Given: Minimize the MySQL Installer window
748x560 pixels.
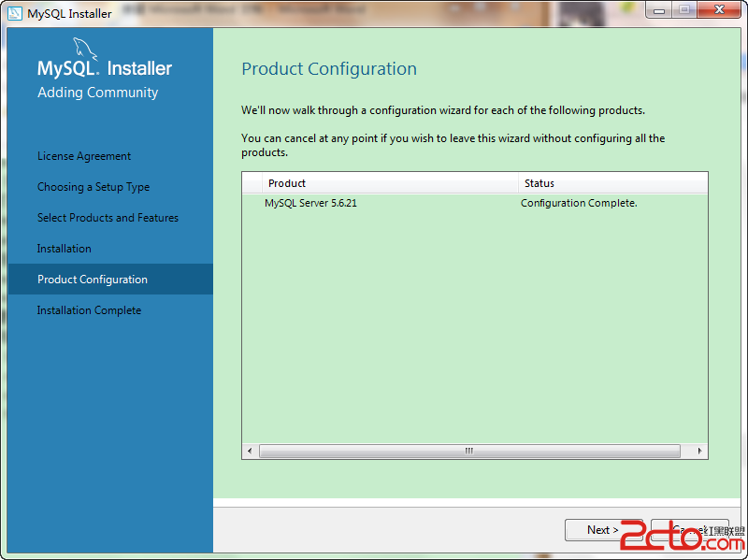Looking at the screenshot, I should pos(659,9).
